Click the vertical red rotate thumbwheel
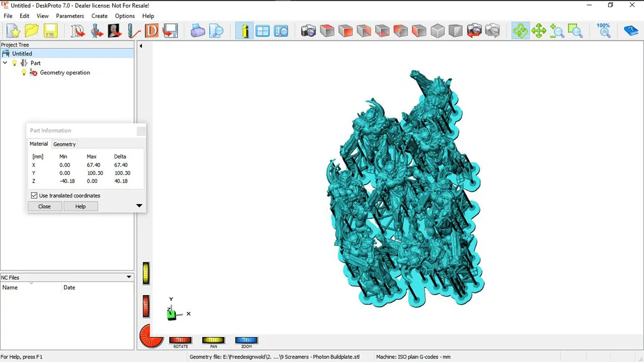Screen dimensions: 644x362 146,306
